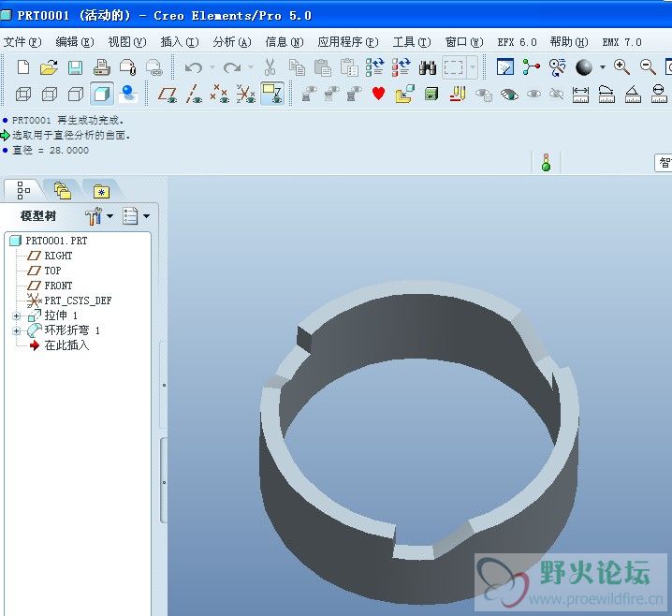Open the 编辑(E) menu
Image resolution: width=672 pixels, height=616 pixels.
click(x=75, y=42)
